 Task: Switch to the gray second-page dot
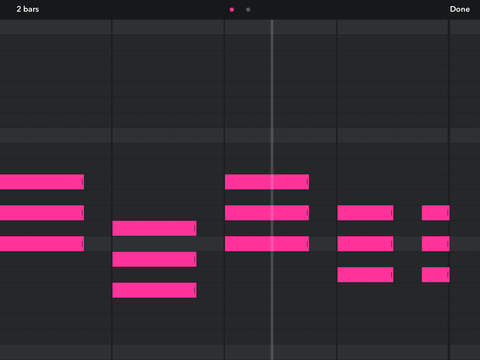(x=248, y=10)
